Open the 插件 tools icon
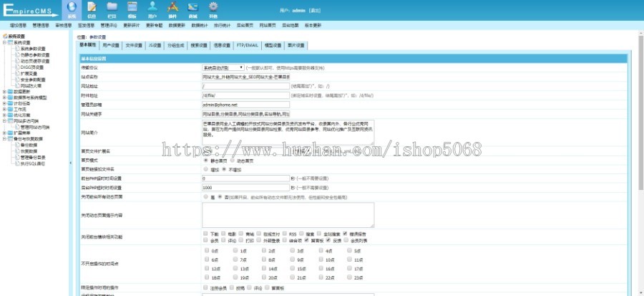Screen dimensions: 644x296 click(172, 6)
